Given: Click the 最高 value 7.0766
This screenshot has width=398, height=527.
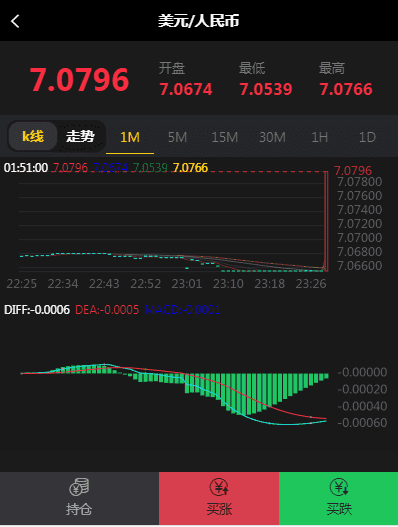Looking at the screenshot, I should [346, 89].
